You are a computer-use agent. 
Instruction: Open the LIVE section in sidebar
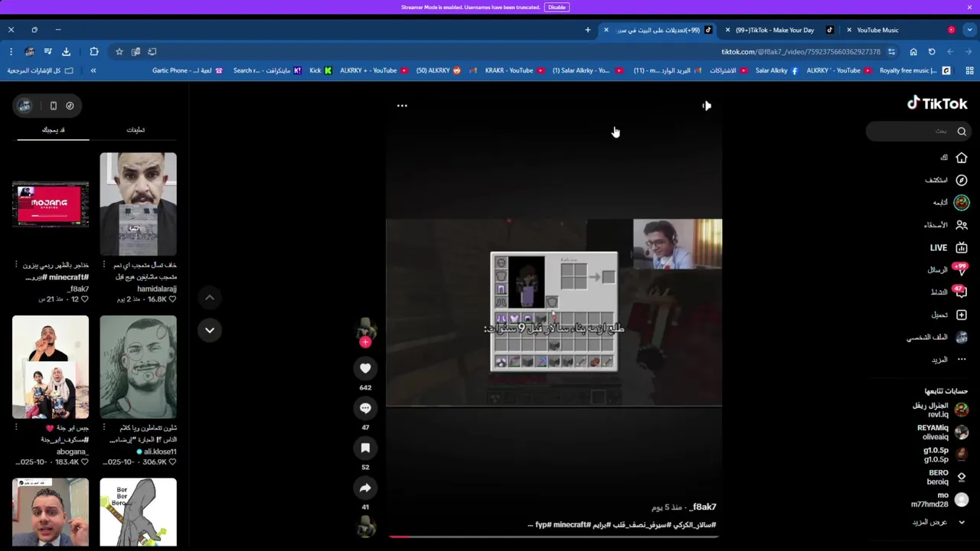[x=949, y=248]
